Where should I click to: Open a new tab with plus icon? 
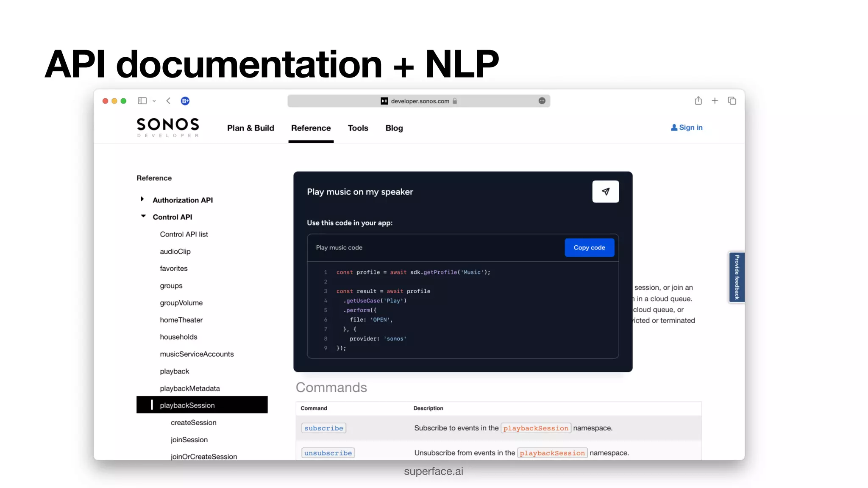(715, 101)
